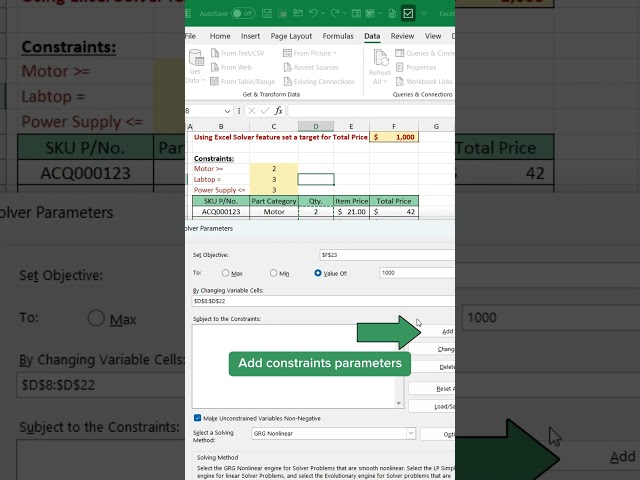The width and height of the screenshot is (640, 480).
Task: Click inside the formula bar field
Action: click(x=371, y=111)
